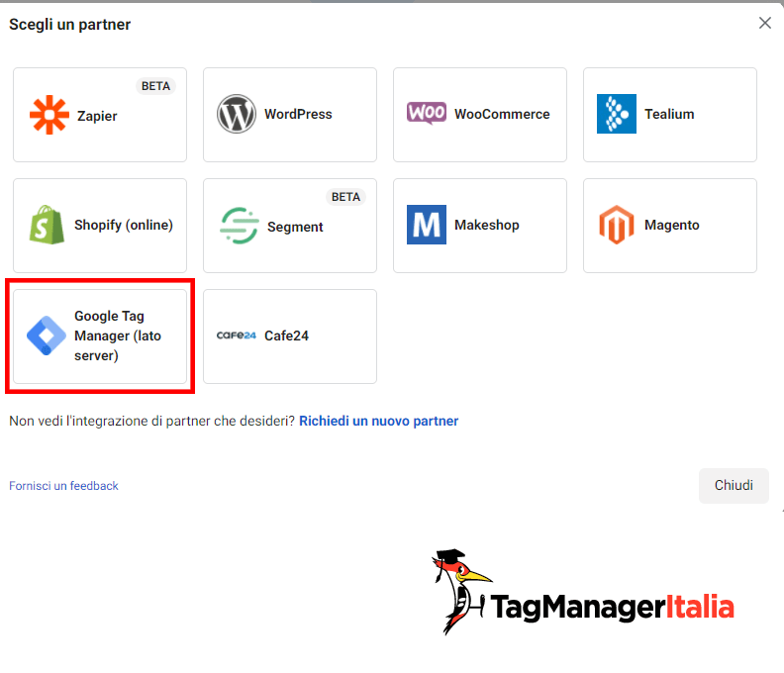Click the Chiudi button
The image size is (784, 673).
click(x=734, y=486)
